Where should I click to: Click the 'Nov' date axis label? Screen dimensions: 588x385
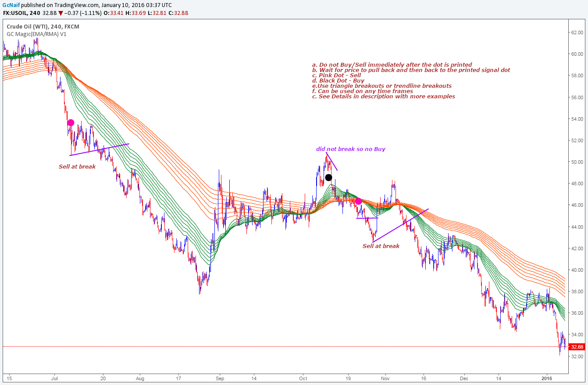[385, 378]
